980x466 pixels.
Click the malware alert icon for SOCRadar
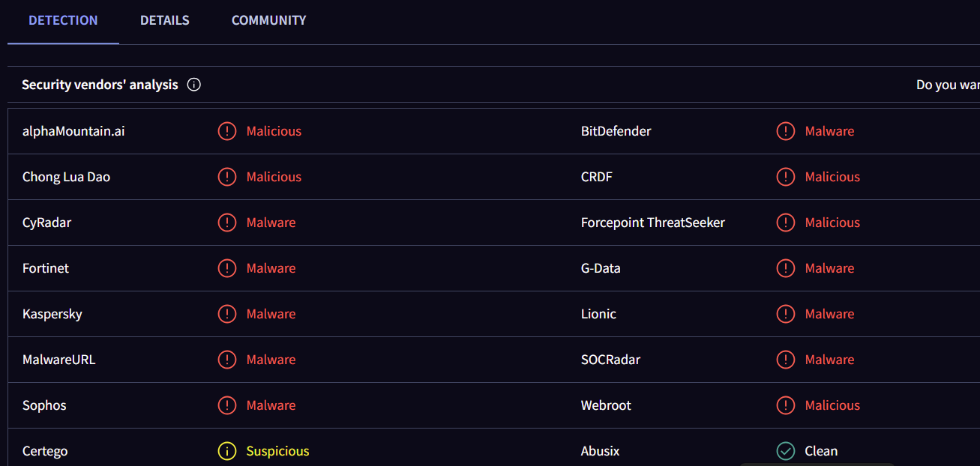coord(786,360)
